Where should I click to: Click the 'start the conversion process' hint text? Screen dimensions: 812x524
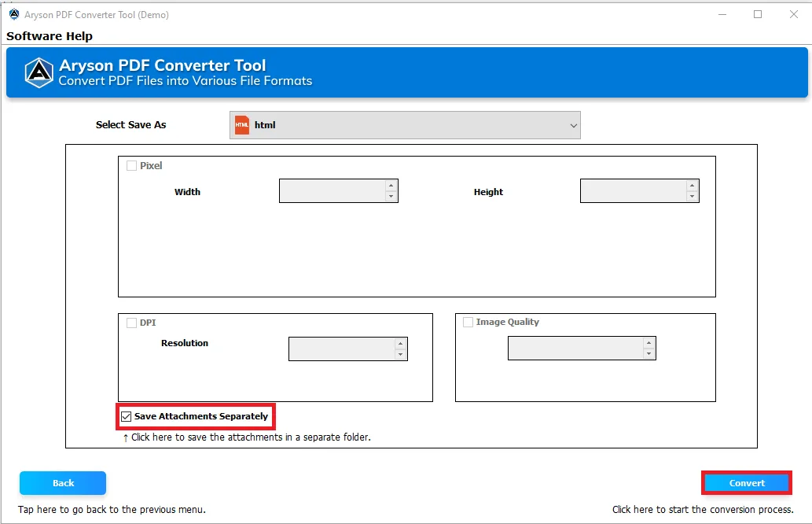(x=703, y=510)
